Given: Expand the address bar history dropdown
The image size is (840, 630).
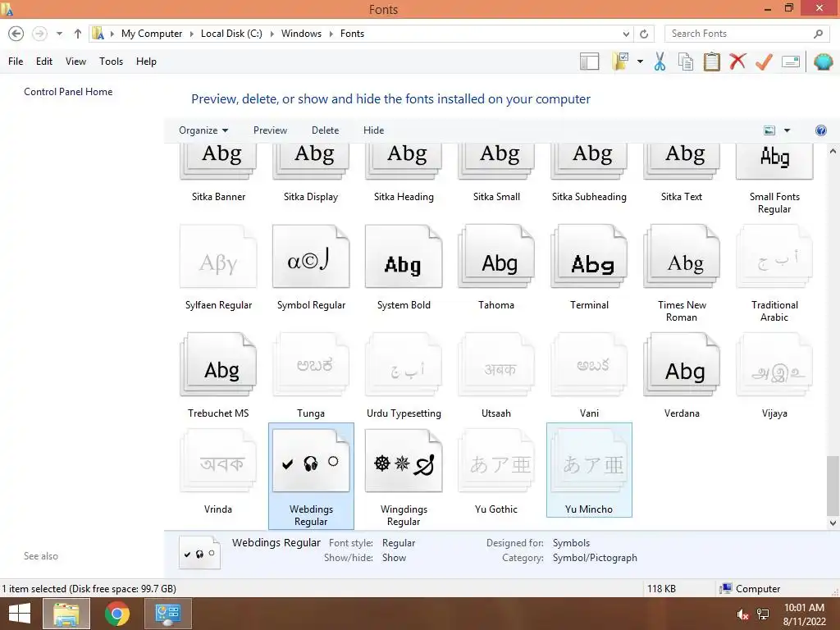Looking at the screenshot, I should coord(626,34).
